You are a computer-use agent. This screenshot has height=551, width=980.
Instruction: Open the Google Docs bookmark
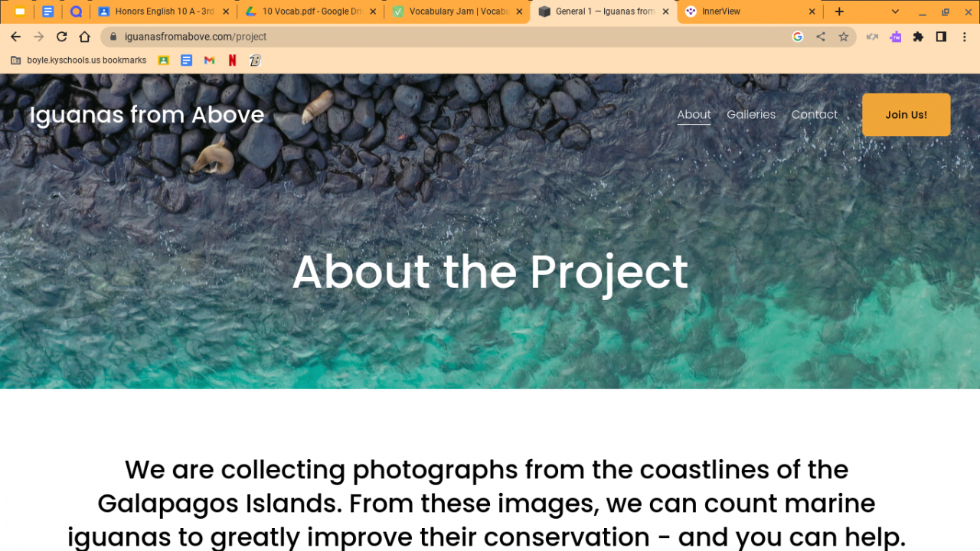point(186,60)
